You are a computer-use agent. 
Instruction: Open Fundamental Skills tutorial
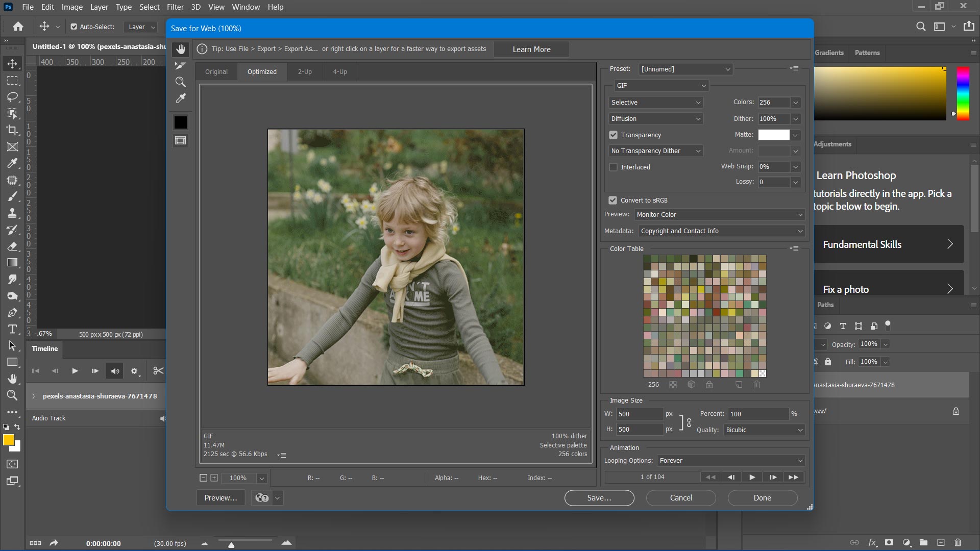tap(889, 244)
